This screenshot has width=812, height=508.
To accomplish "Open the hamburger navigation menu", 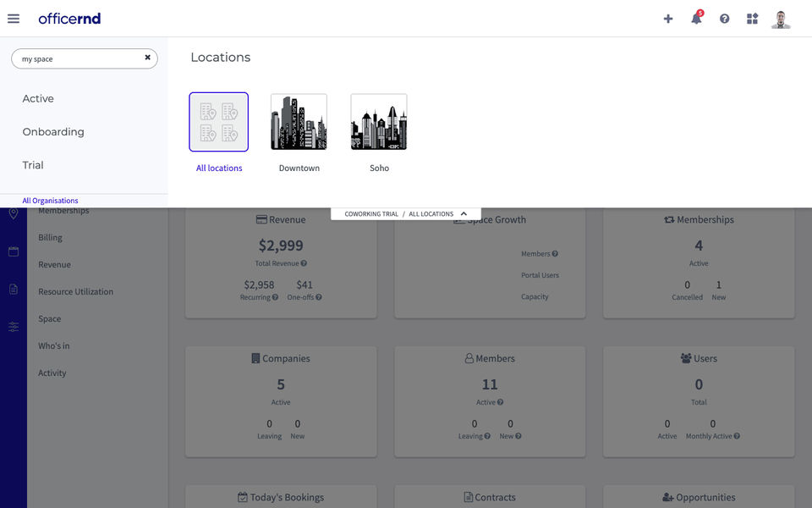I will [14, 19].
